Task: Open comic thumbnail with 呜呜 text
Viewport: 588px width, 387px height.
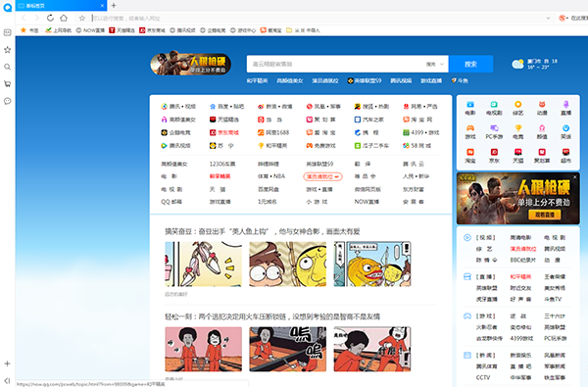Action: click(287, 349)
